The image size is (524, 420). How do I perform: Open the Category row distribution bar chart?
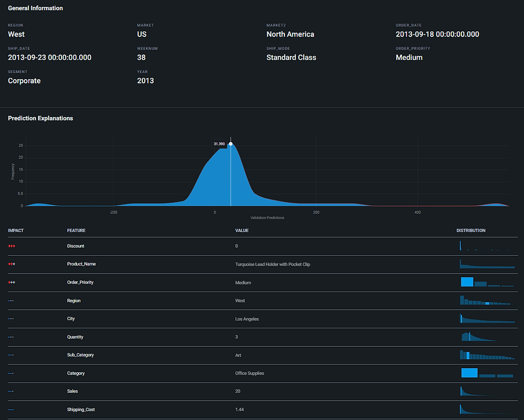click(x=487, y=372)
